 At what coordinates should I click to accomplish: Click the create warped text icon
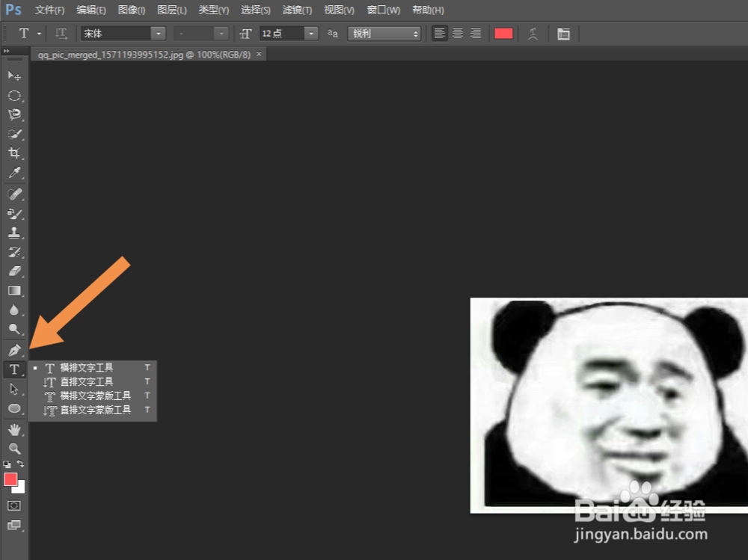(x=533, y=34)
